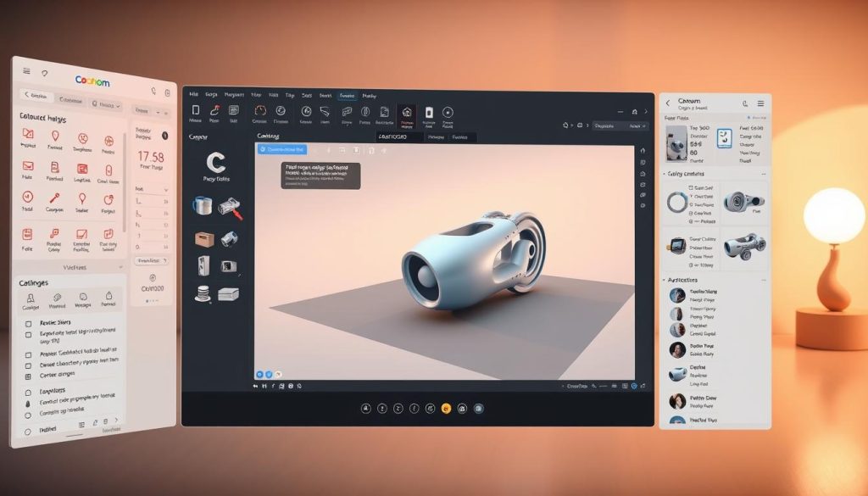Select the red location pin icon in top grid row
Screen dimensions: 868x496
click(55, 136)
